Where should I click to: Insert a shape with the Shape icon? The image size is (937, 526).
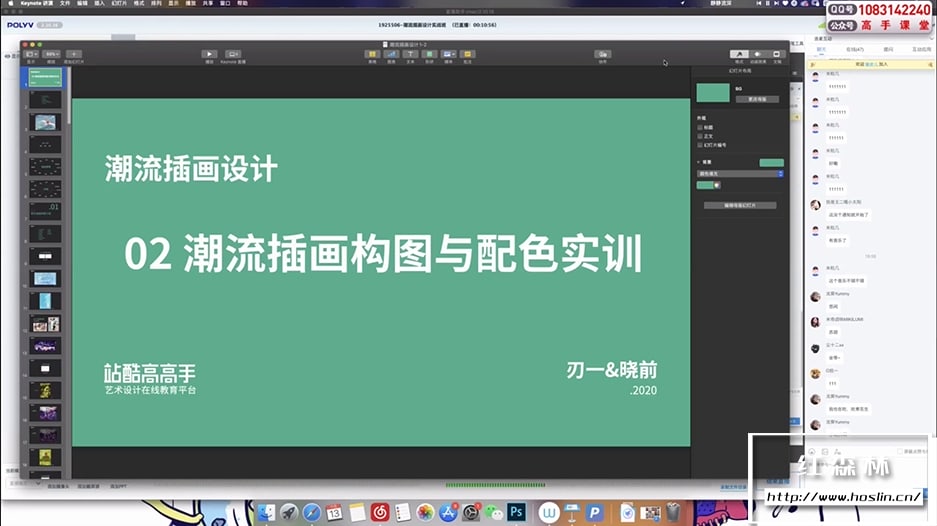tap(429, 54)
